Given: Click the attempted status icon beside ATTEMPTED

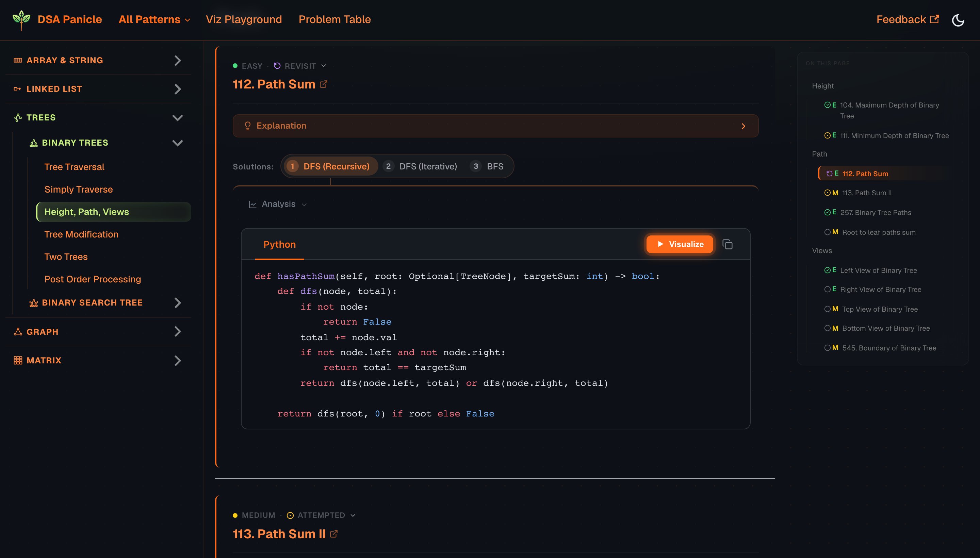Looking at the screenshot, I should (290, 515).
